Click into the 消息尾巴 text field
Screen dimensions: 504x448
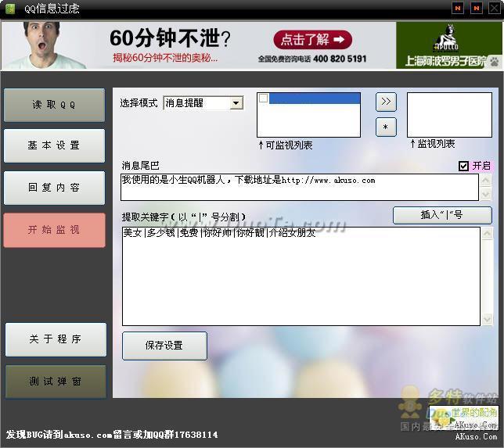[299, 187]
